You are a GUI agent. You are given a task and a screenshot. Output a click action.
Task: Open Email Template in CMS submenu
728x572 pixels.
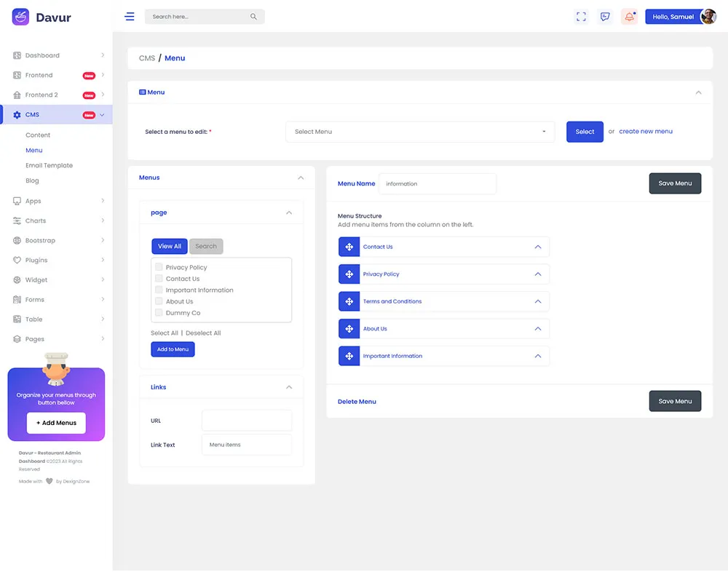(x=50, y=166)
